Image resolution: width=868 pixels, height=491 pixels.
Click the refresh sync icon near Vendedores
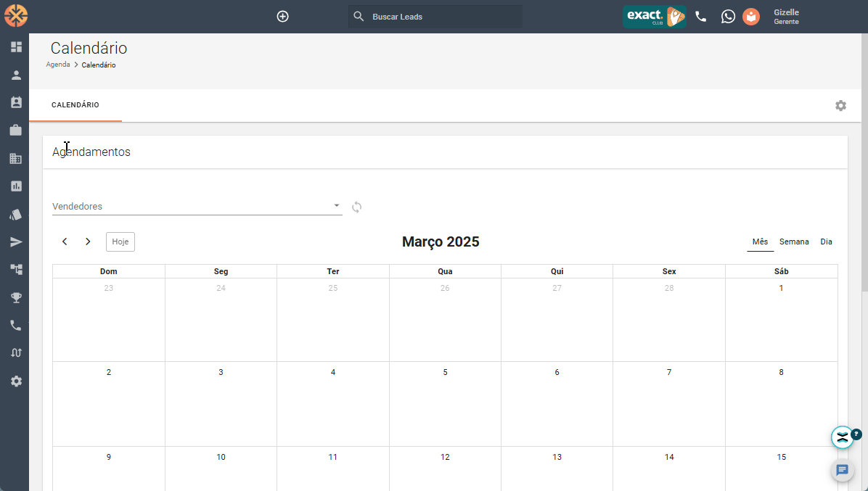[356, 207]
